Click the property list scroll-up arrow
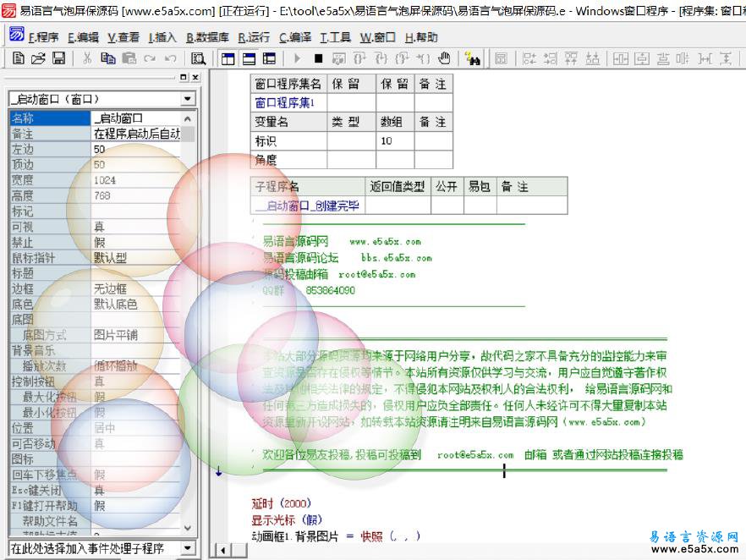Viewport: 746px width, 560px height. pyautogui.click(x=188, y=118)
